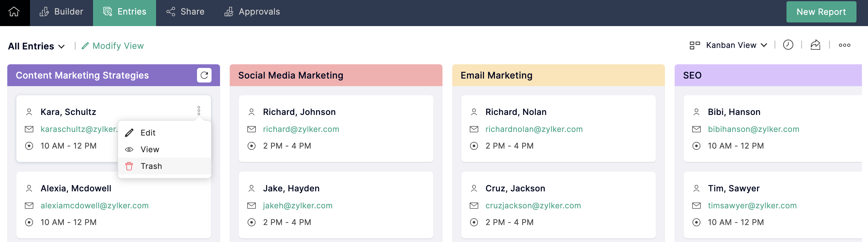The width and height of the screenshot is (868, 242).
Task: Select View from the context menu
Action: tap(150, 149)
